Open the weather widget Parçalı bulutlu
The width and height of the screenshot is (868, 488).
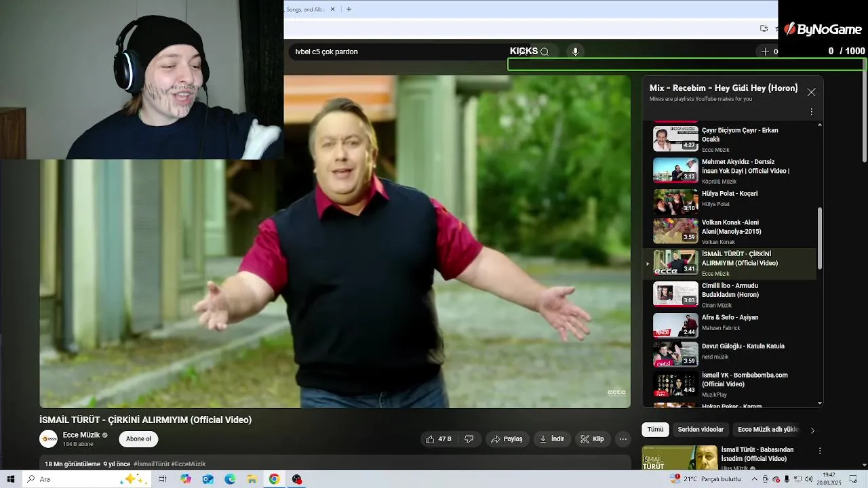coord(705,479)
